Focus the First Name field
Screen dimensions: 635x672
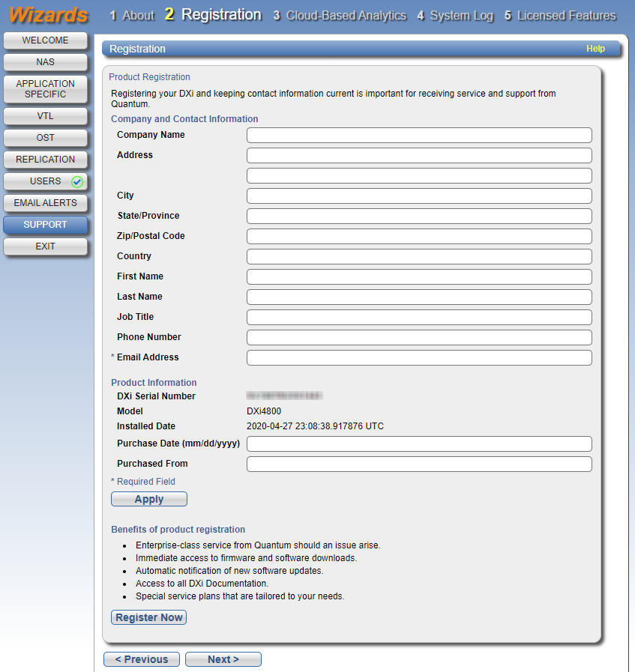pos(419,277)
